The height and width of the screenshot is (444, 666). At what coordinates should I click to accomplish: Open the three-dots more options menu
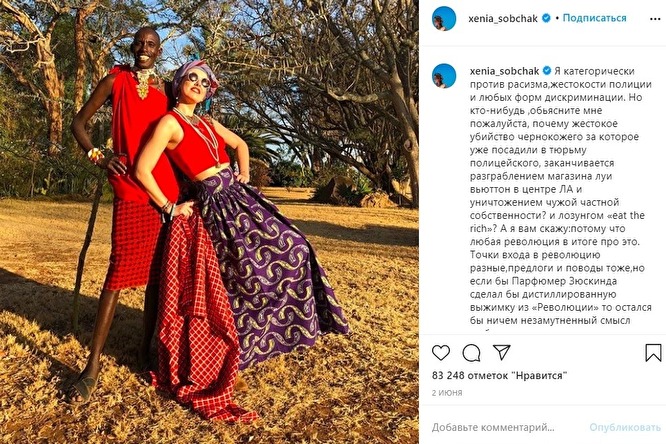click(655, 19)
